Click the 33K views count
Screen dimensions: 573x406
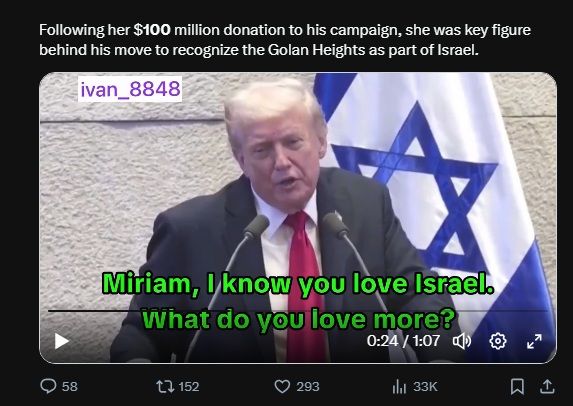click(x=425, y=387)
